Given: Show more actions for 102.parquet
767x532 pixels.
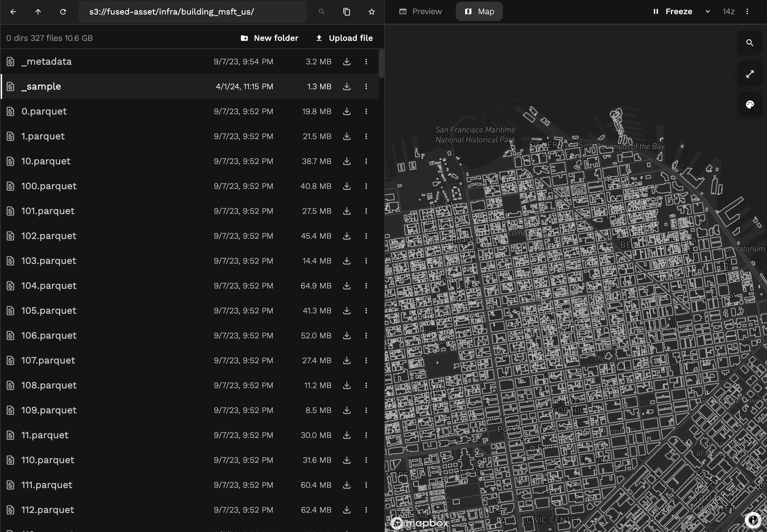Looking at the screenshot, I should 366,236.
